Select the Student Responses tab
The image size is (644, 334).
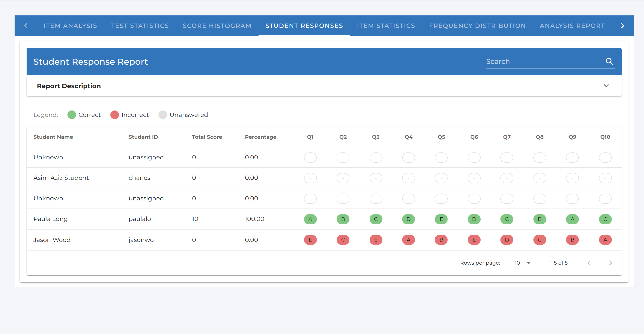pos(304,26)
